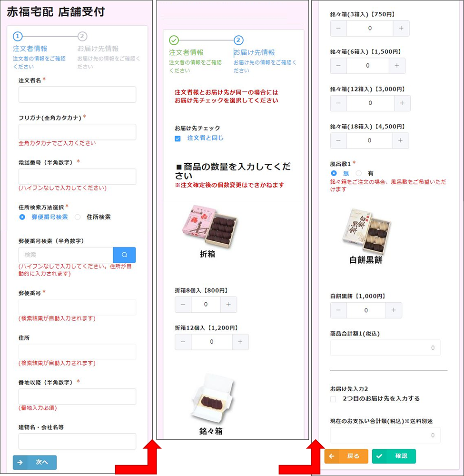The width and height of the screenshot is (464, 476).
Task: Click the orange 戻る button
Action: coord(346,456)
